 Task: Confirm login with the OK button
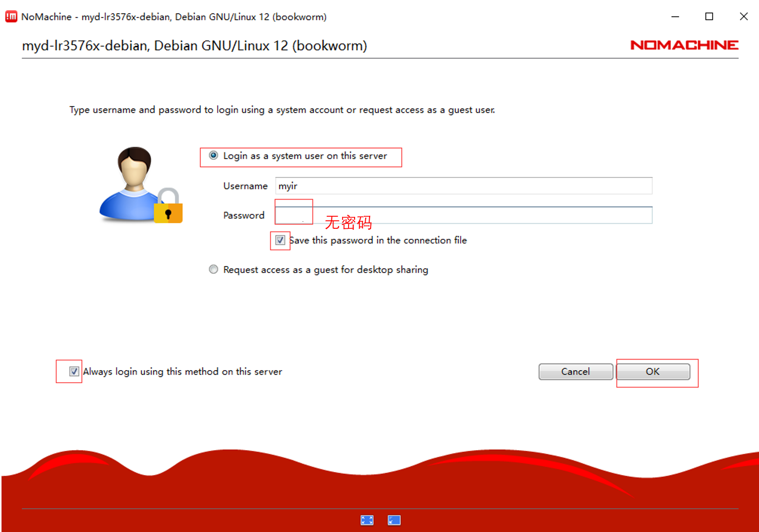point(652,372)
